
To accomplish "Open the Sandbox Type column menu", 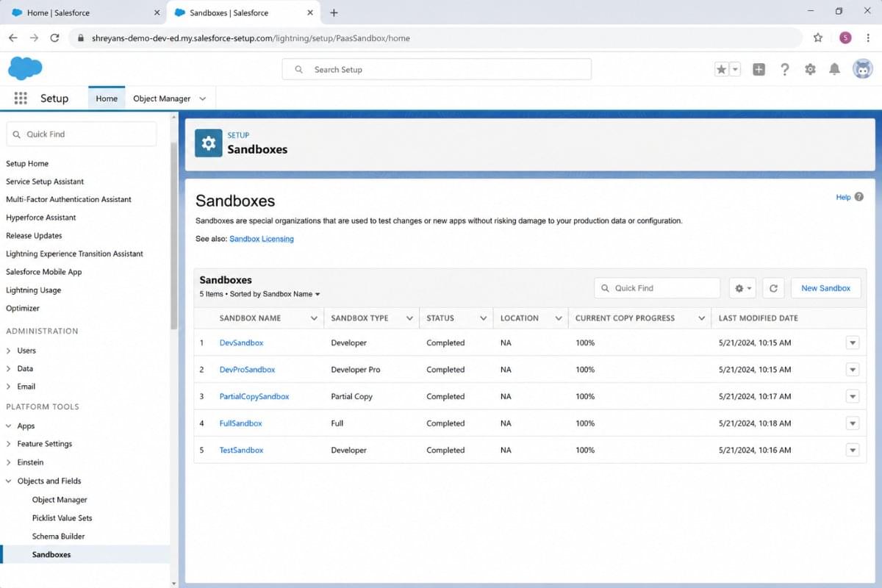I will click(x=409, y=318).
